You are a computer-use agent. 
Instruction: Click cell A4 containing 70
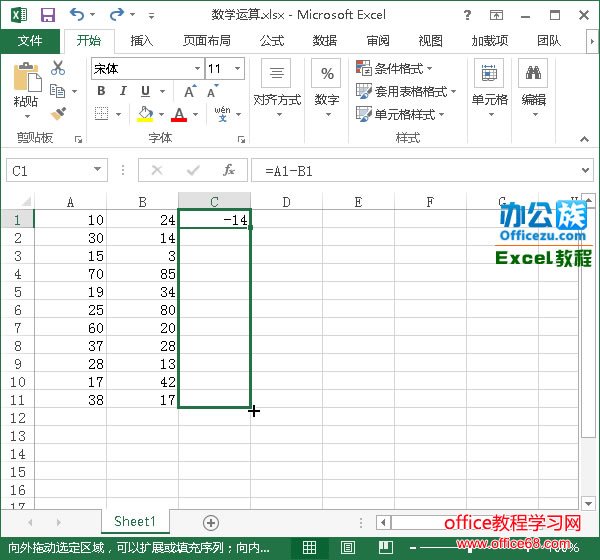tap(70, 274)
